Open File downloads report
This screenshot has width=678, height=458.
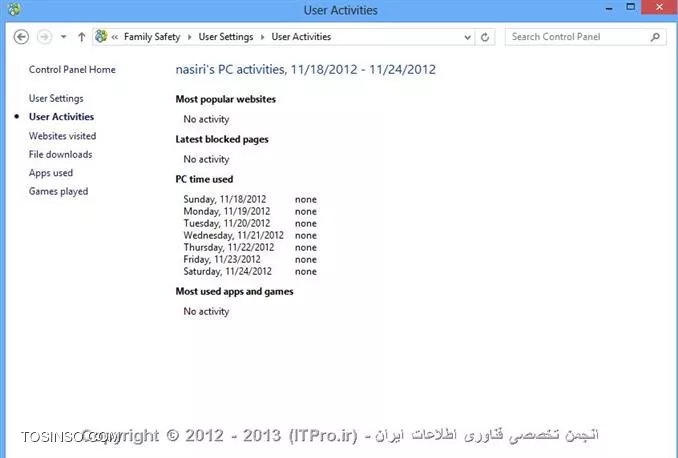pyautogui.click(x=61, y=154)
